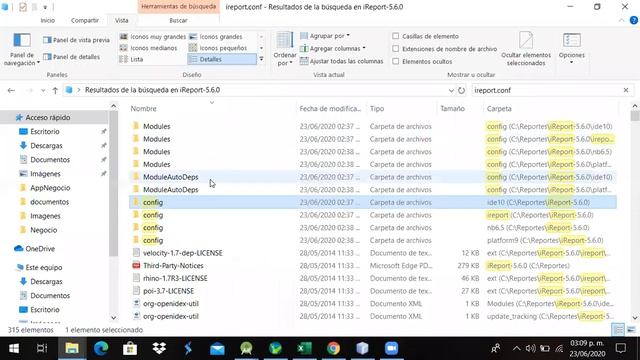Open the Panel de navegación button

pos(22,50)
